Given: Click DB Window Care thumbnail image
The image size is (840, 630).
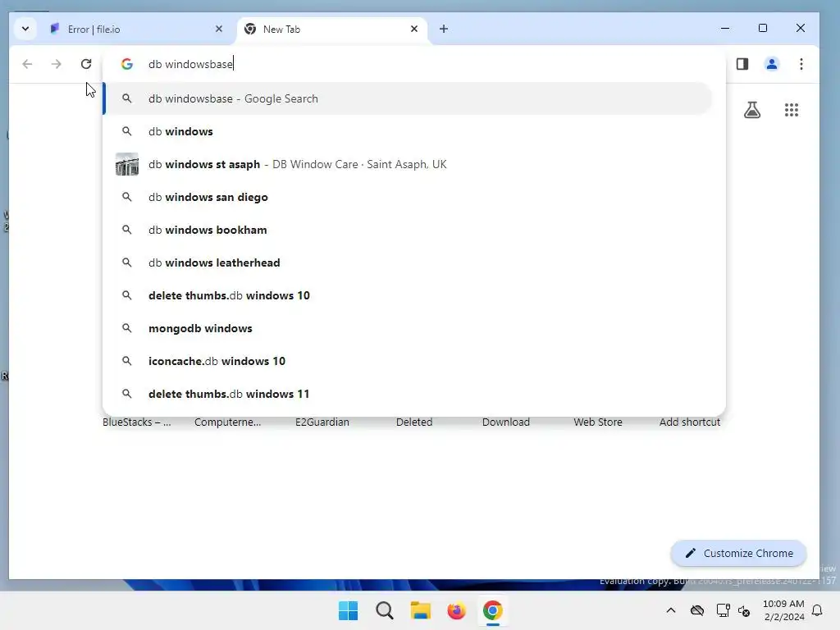Looking at the screenshot, I should click(x=127, y=164).
